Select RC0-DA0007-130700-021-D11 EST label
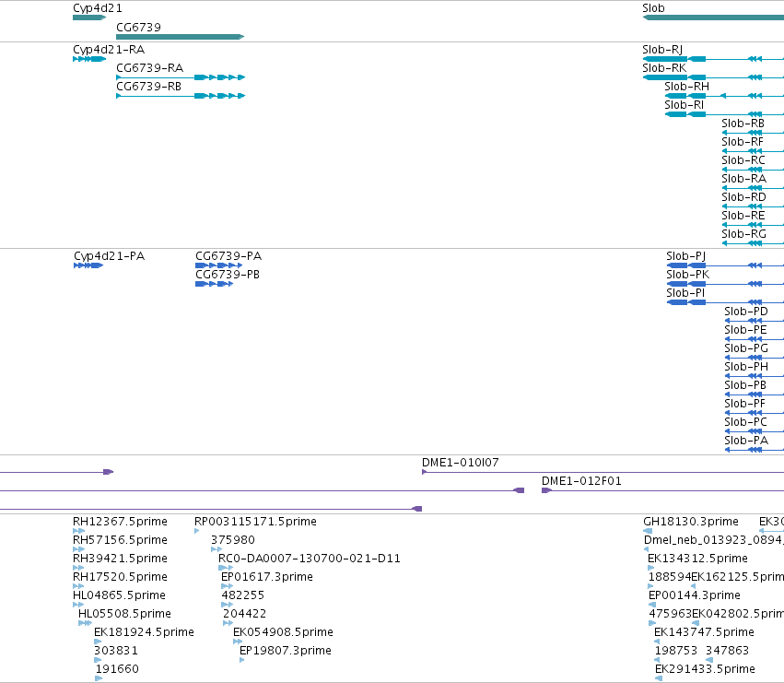The height and width of the screenshot is (683, 784). [x=310, y=559]
